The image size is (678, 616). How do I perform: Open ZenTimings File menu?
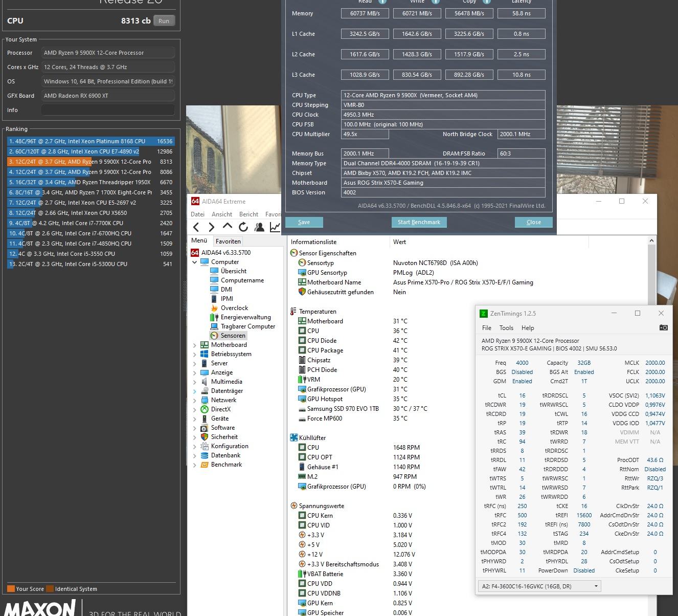pos(487,328)
